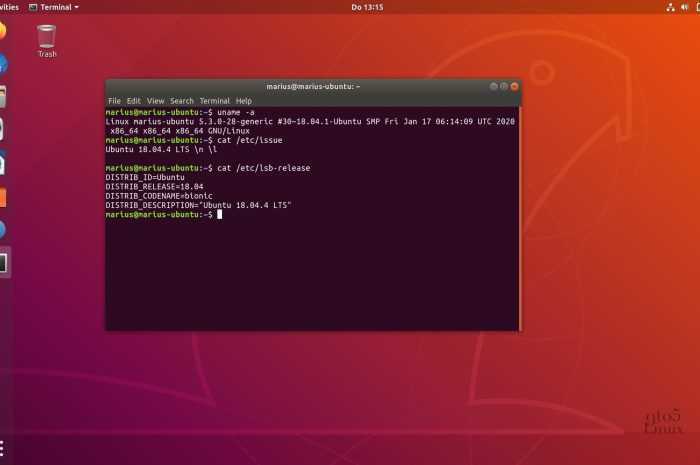Click the volume speaker icon in top bar

coord(684,7)
